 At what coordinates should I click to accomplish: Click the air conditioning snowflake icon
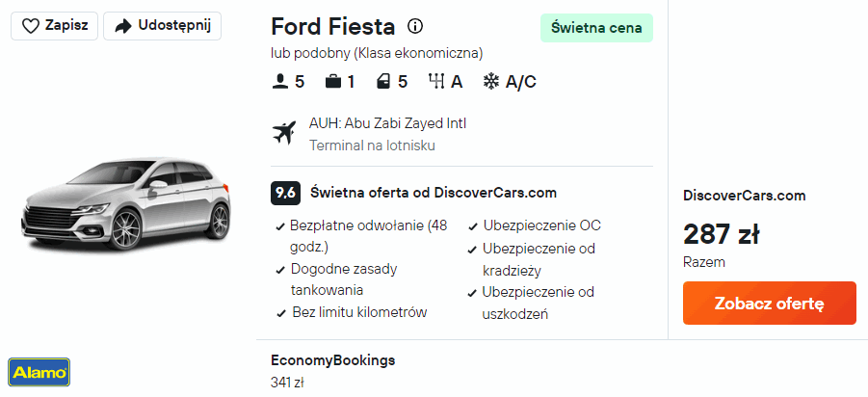[x=490, y=82]
